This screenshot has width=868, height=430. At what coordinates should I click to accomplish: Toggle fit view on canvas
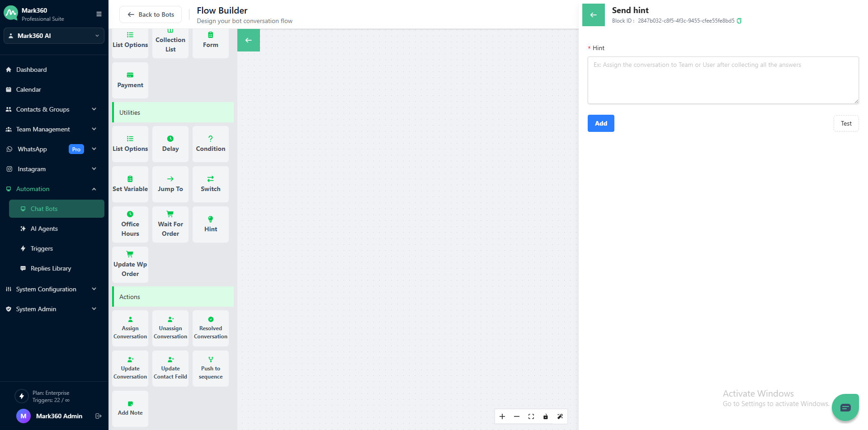531,416
